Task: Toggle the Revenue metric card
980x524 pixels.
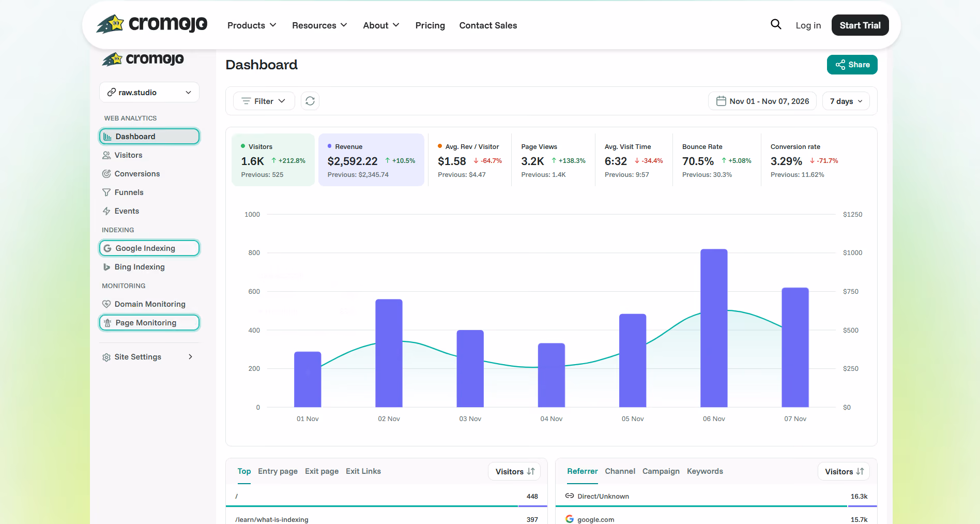Action: pos(371,160)
